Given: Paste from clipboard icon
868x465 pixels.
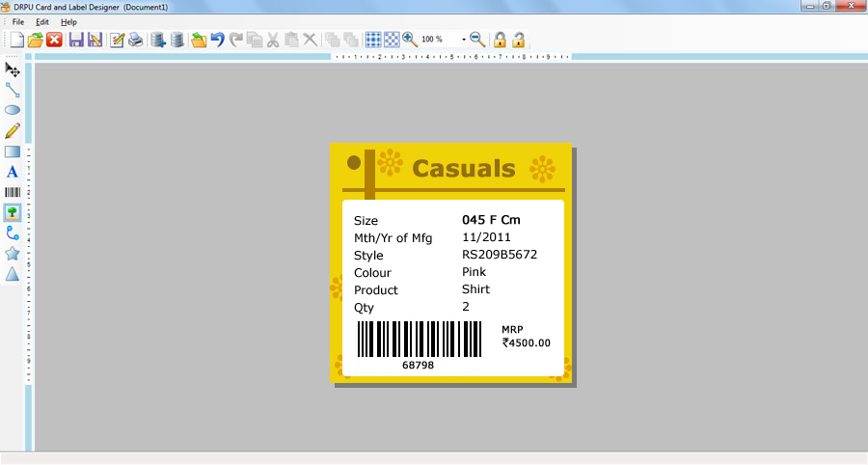Looking at the screenshot, I should (x=291, y=40).
